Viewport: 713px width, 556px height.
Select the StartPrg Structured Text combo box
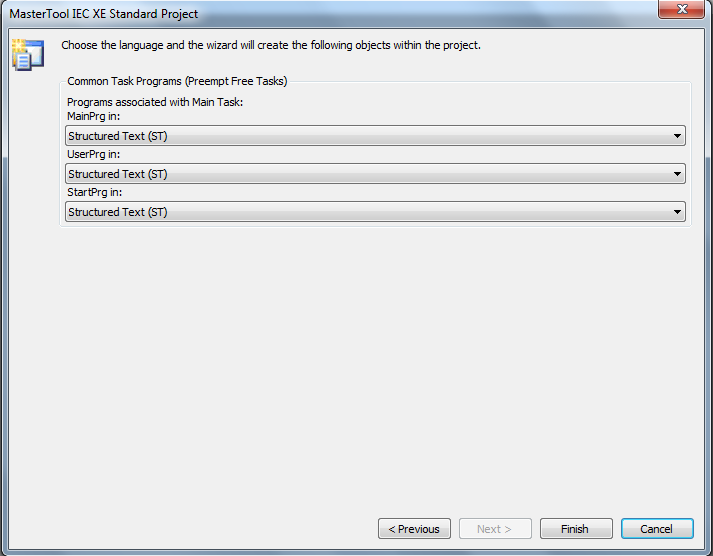tap(375, 212)
